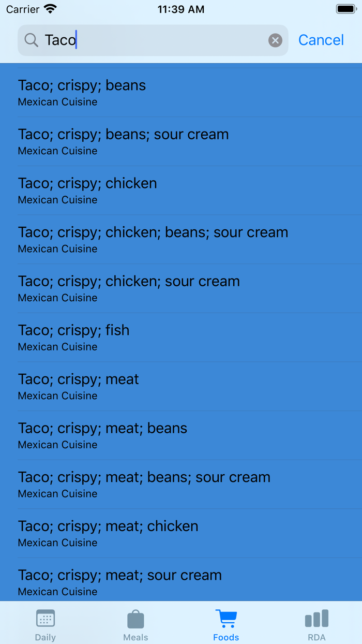Screen dimensions: 362x644
Task: Open the Foods shopping cart tab
Action: point(226,625)
